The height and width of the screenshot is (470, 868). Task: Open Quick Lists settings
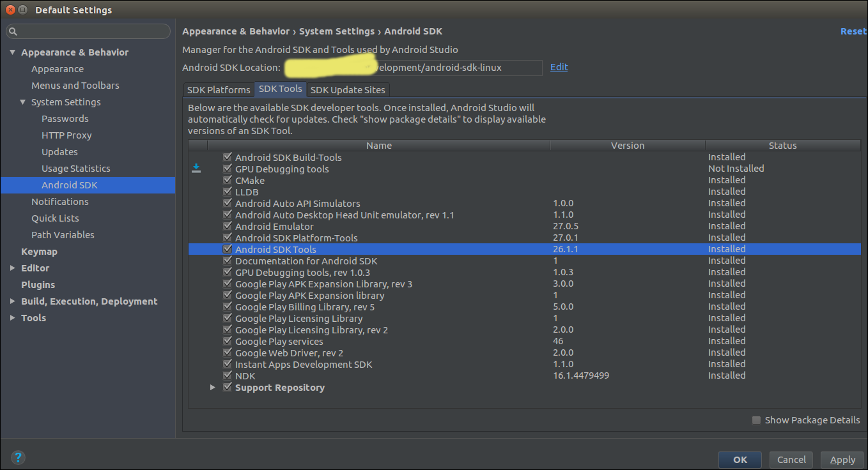tap(55, 218)
